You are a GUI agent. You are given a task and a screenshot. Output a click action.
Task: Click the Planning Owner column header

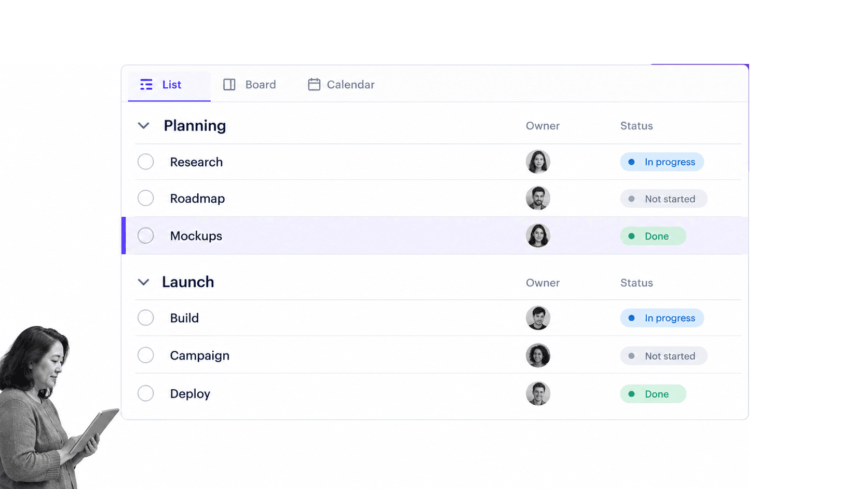(542, 126)
